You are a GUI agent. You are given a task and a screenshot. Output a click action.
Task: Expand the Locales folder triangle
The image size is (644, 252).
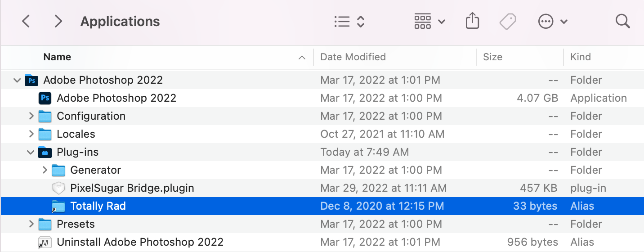[x=31, y=134]
